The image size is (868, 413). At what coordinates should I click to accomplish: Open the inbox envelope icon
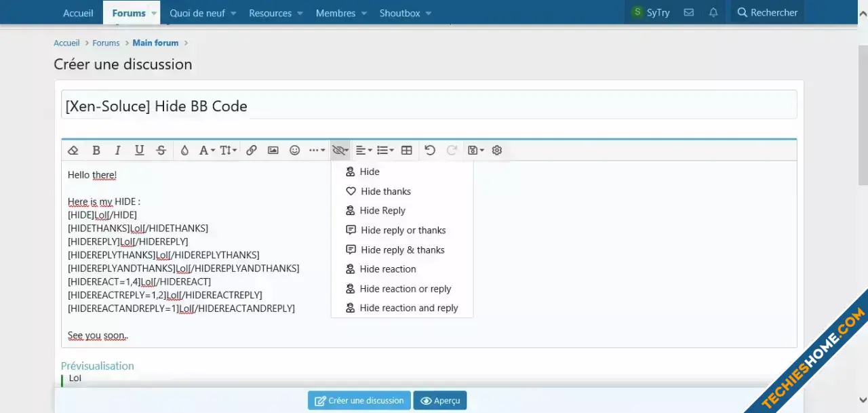(x=689, y=12)
